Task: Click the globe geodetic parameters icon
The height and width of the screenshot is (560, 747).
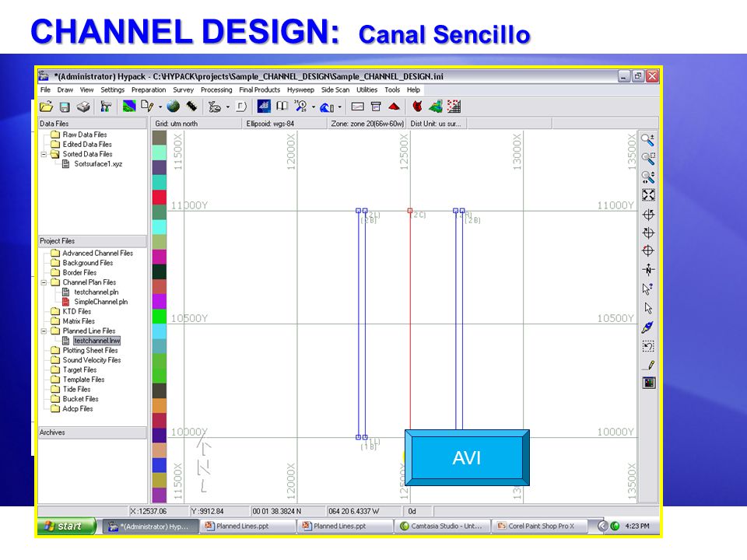Action: click(173, 107)
